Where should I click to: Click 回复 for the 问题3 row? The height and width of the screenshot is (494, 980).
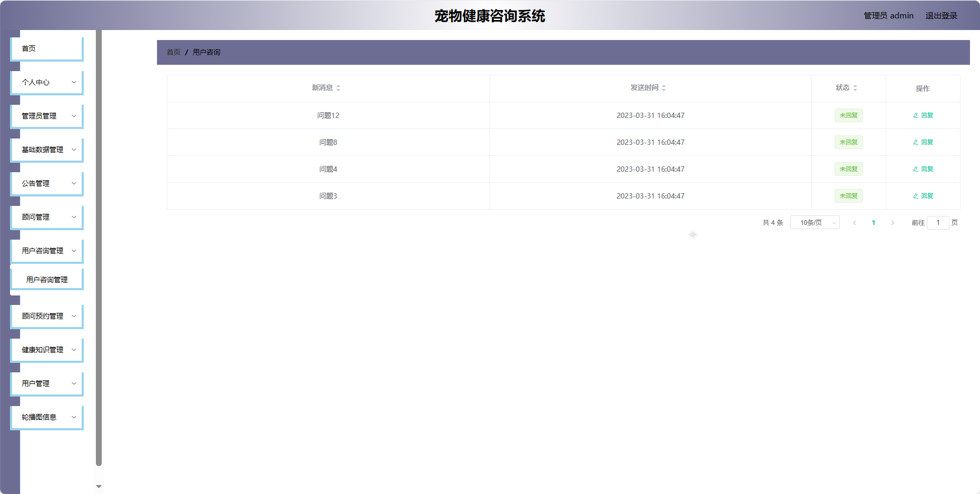tap(923, 196)
